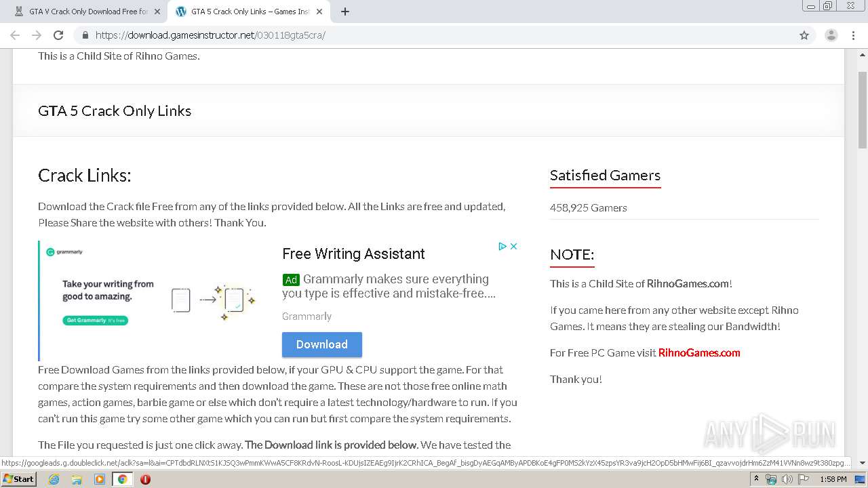Screen dimensions: 868x488
Task: Open a new browser tab
Action: pyautogui.click(x=345, y=12)
